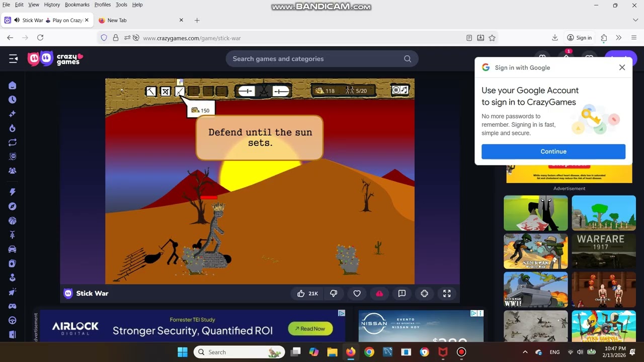Open the Action lightning bolt category
This screenshot has height=362, width=644.
click(13, 192)
